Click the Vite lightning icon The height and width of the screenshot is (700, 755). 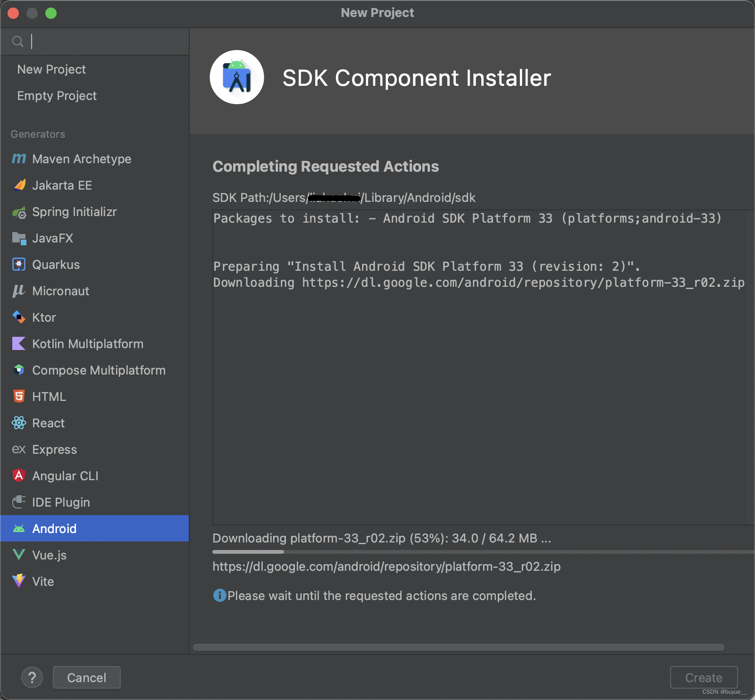(x=19, y=581)
